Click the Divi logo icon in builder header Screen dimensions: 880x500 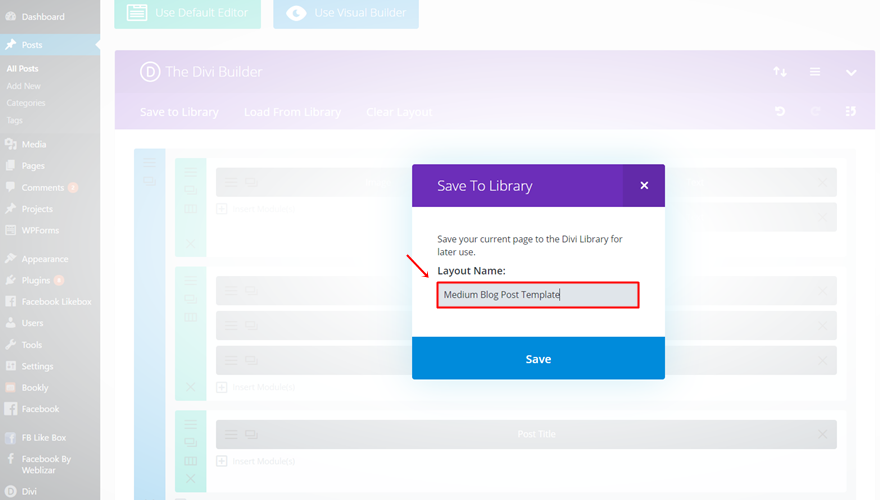[150, 72]
